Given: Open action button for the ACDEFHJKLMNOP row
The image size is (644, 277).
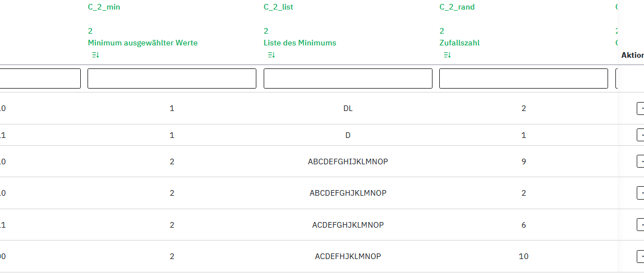Looking at the screenshot, I should [x=641, y=256].
